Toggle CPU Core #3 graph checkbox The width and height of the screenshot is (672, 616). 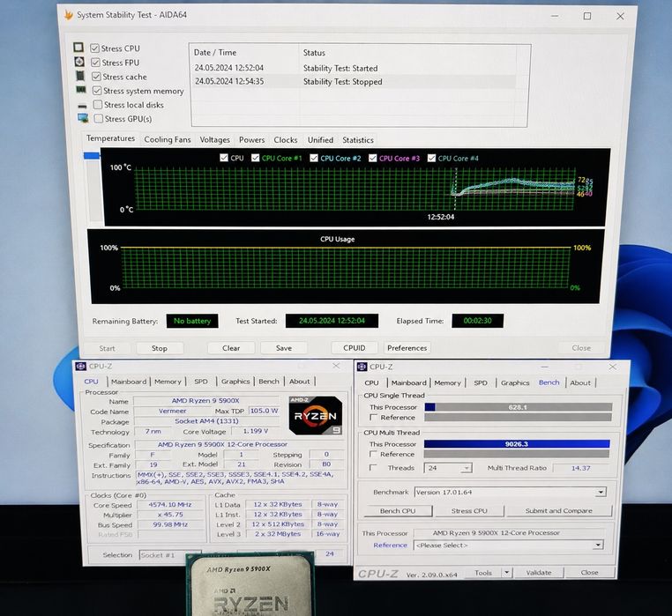pos(372,158)
